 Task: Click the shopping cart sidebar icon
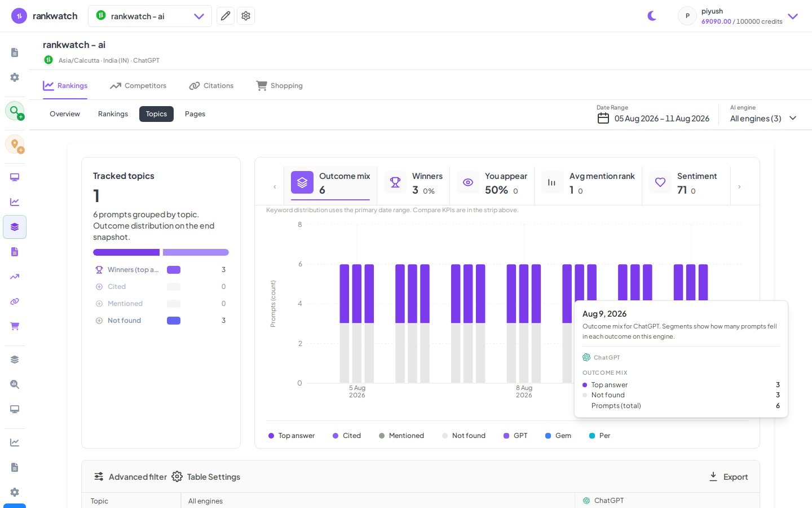click(x=15, y=326)
